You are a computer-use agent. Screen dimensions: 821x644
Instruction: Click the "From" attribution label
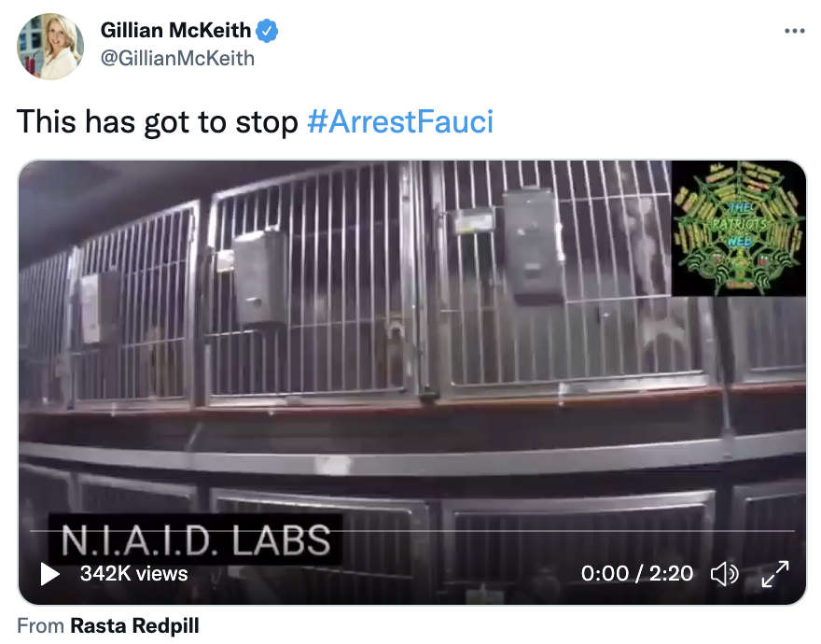[40, 625]
